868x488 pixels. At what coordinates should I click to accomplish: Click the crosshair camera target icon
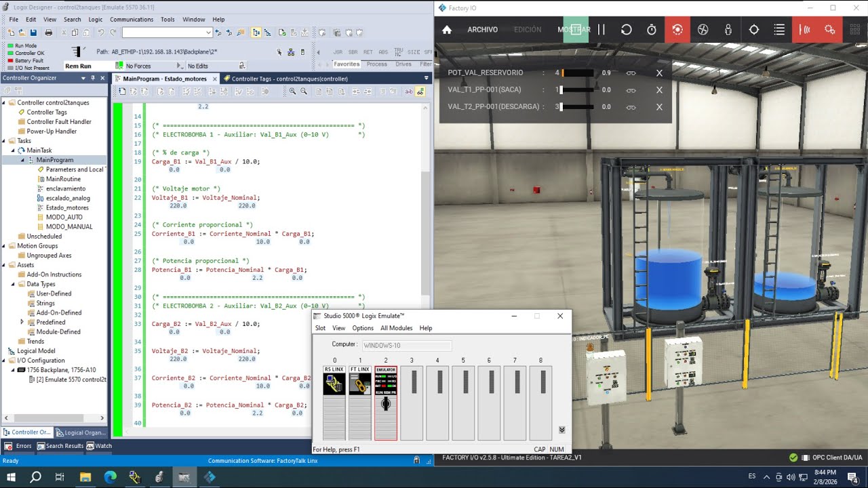point(754,30)
